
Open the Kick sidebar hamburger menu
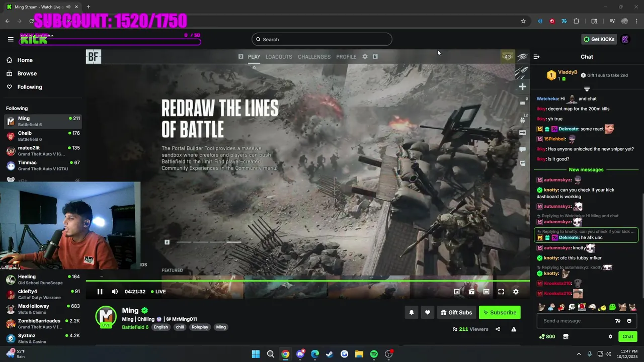tap(11, 39)
